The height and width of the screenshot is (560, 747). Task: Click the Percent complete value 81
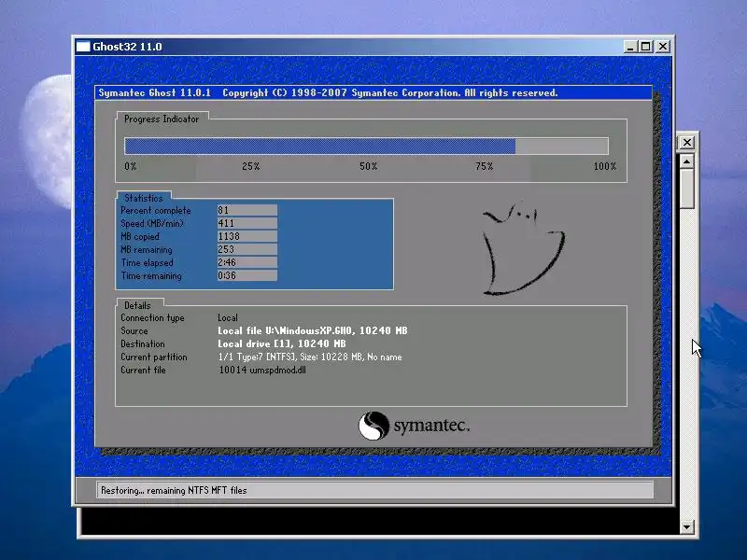pos(247,211)
